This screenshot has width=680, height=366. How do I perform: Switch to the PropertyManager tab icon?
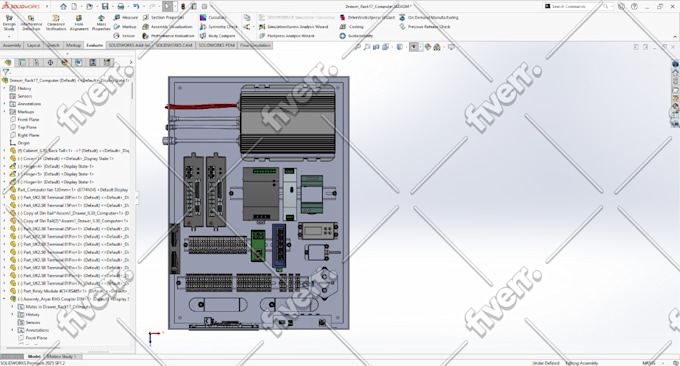22,62
